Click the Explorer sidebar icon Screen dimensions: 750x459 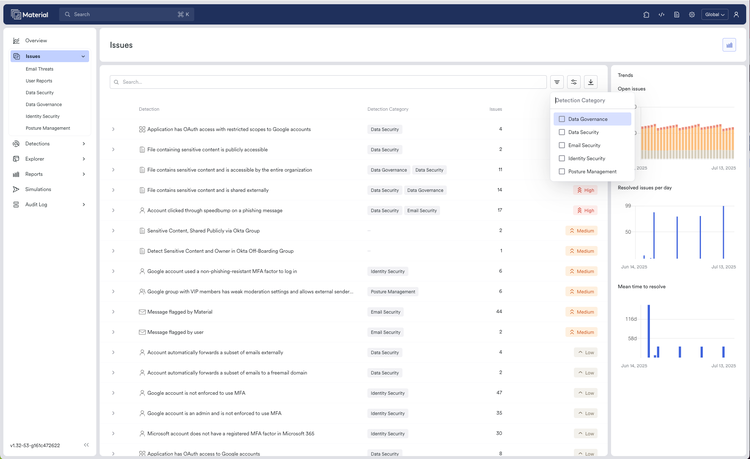(x=16, y=159)
